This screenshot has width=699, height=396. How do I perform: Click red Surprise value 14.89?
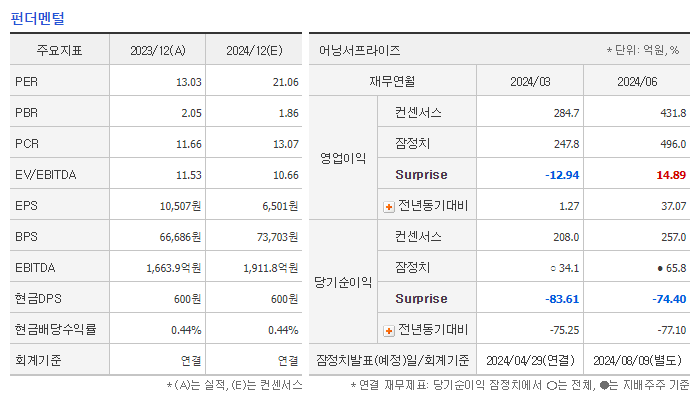[671, 175]
